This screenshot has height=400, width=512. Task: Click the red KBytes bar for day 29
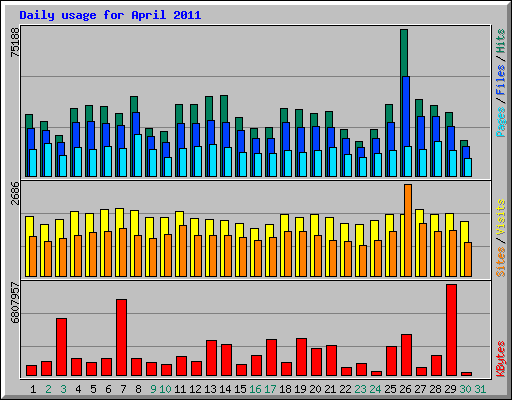[x=451, y=330]
